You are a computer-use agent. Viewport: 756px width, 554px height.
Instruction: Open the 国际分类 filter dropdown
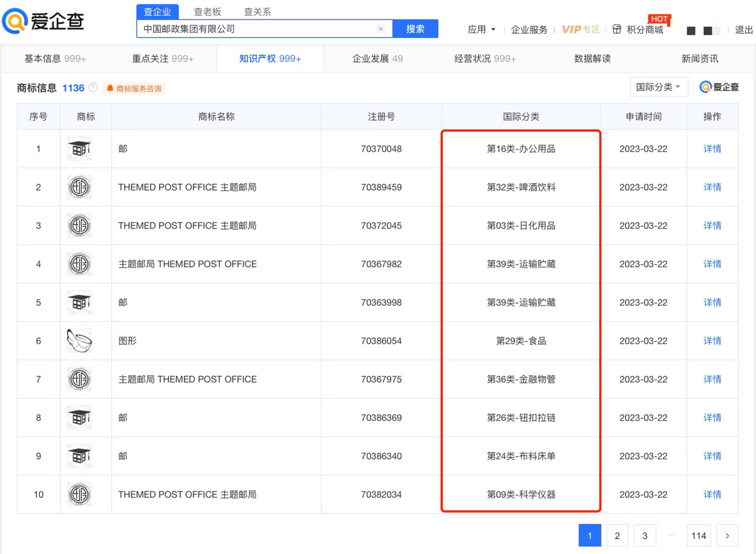[x=659, y=87]
